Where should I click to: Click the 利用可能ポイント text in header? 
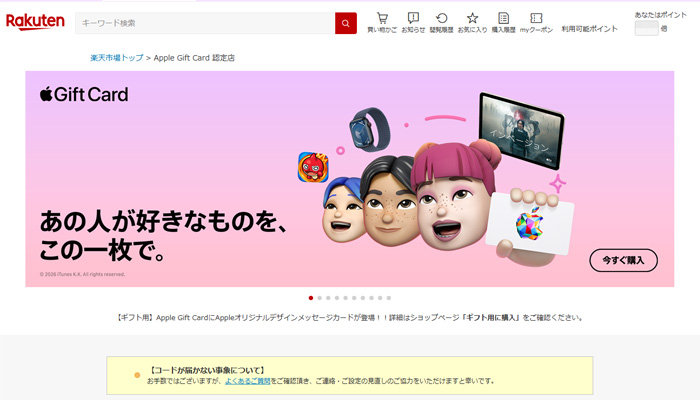(x=589, y=30)
